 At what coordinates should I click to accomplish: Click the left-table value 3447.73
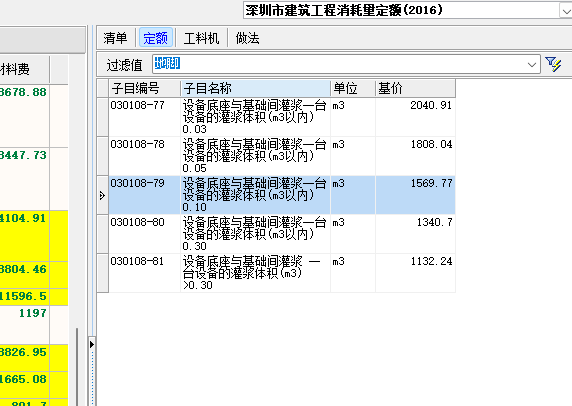(23, 155)
